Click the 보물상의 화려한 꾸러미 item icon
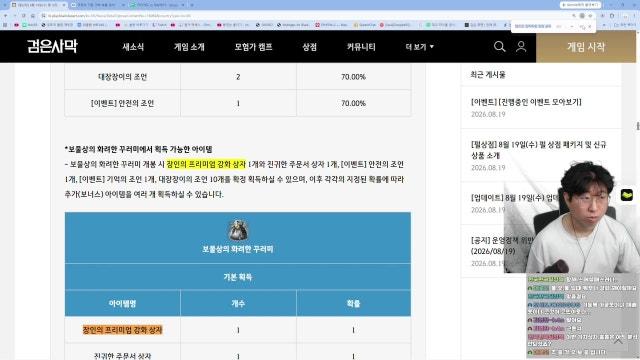The height and width of the screenshot is (360, 640). (x=238, y=231)
